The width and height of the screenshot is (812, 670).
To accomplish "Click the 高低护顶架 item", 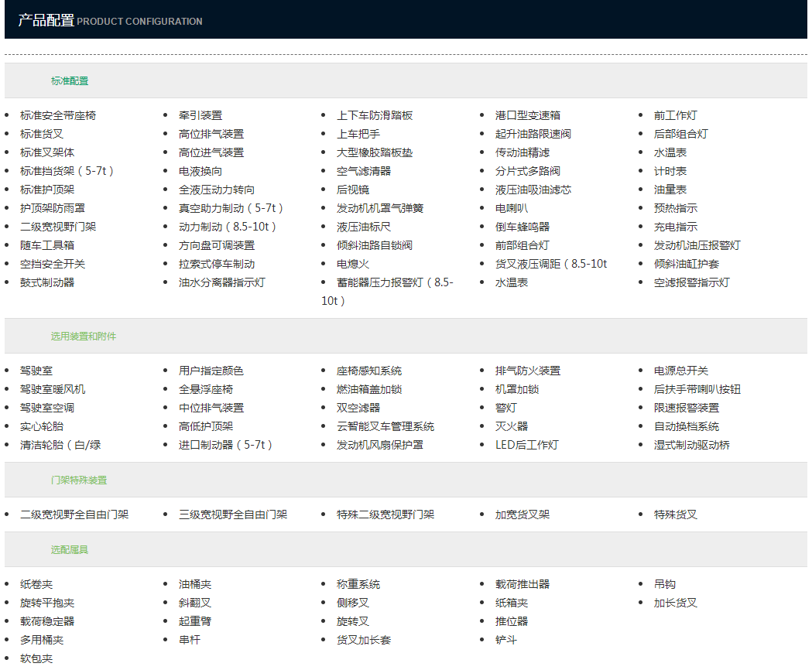I will click(206, 426).
